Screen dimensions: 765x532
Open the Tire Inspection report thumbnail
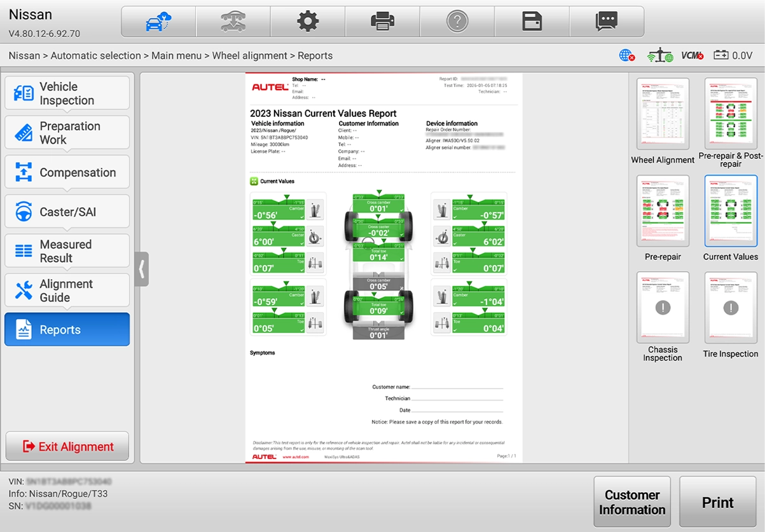[x=731, y=308]
